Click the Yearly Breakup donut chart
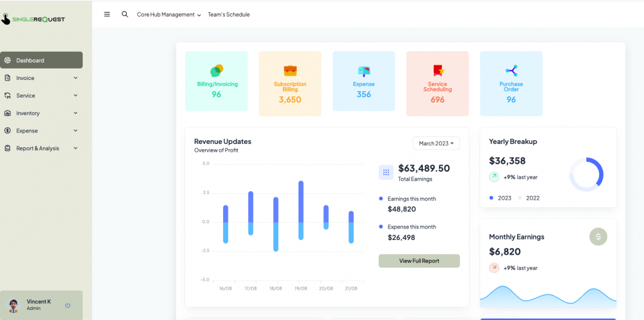The width and height of the screenshot is (644, 320). (586, 174)
